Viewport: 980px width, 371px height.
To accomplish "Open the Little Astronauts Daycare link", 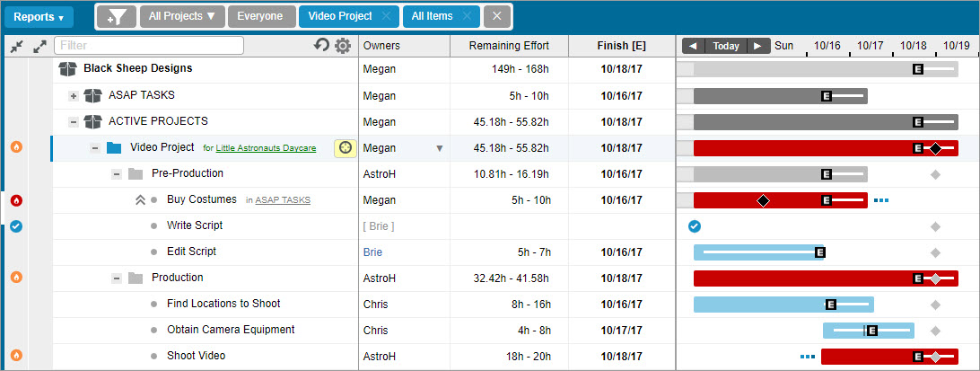I will click(x=266, y=148).
